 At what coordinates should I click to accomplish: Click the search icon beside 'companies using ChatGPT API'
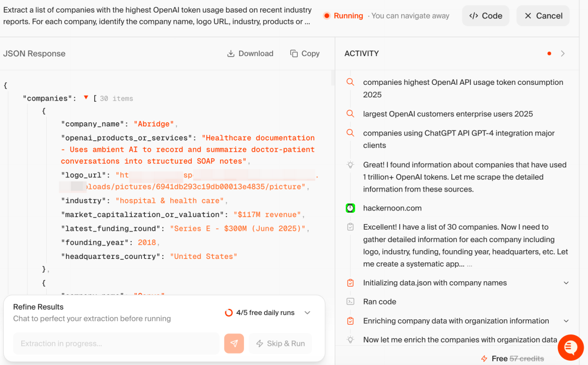(x=350, y=133)
